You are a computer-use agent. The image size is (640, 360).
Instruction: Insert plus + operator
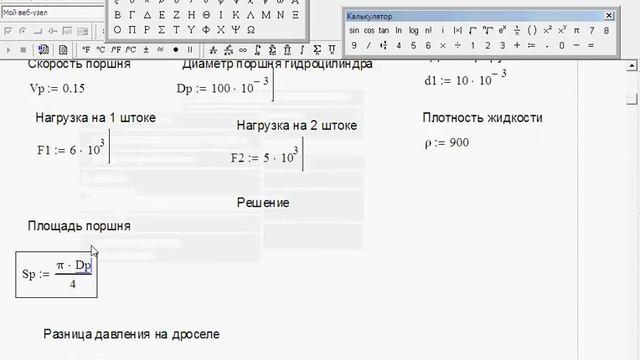(517, 45)
